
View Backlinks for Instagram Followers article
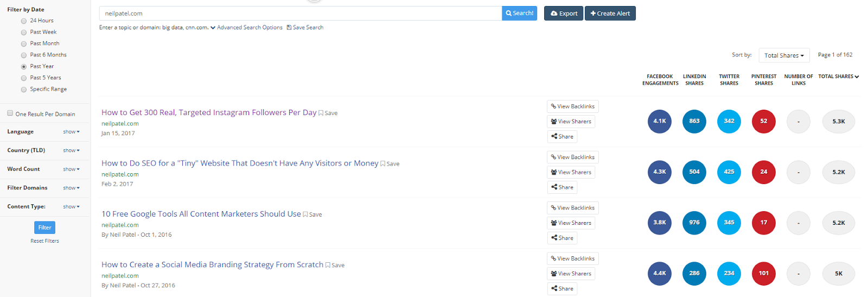573,106
